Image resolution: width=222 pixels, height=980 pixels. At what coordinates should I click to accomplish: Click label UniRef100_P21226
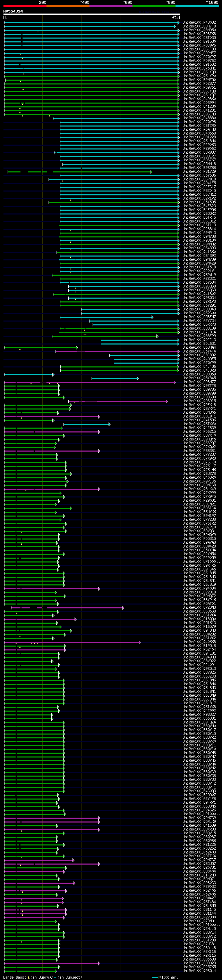[199, 844]
